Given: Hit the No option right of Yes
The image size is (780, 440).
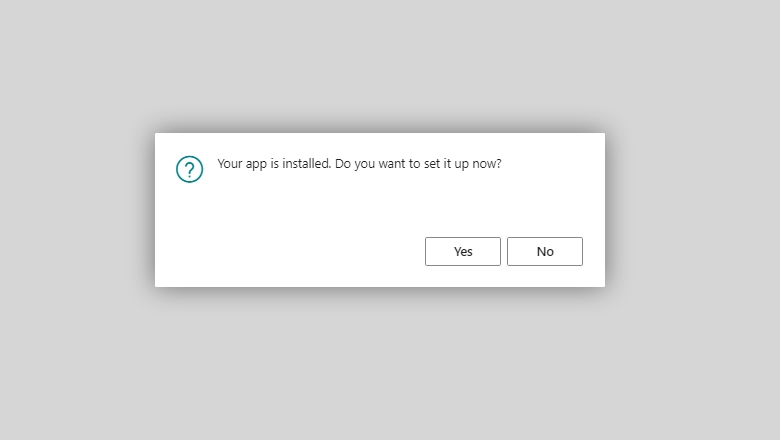Looking at the screenshot, I should click(x=545, y=252).
